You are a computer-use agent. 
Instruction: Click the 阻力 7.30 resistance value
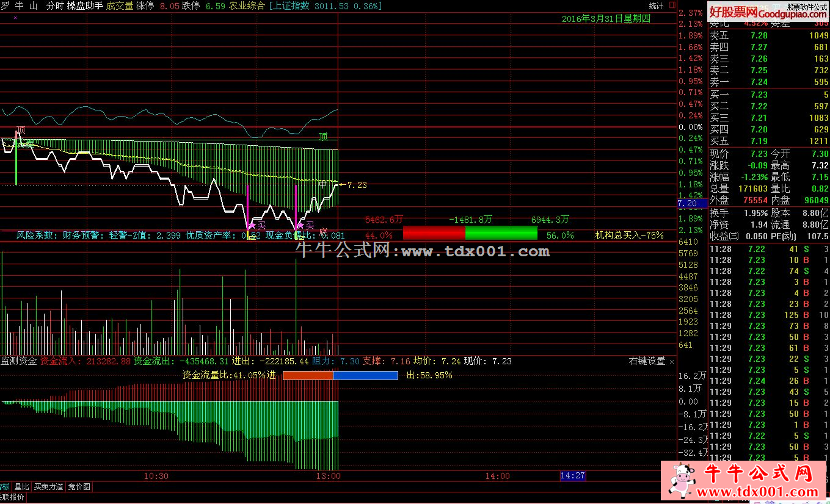pyautogui.click(x=349, y=361)
